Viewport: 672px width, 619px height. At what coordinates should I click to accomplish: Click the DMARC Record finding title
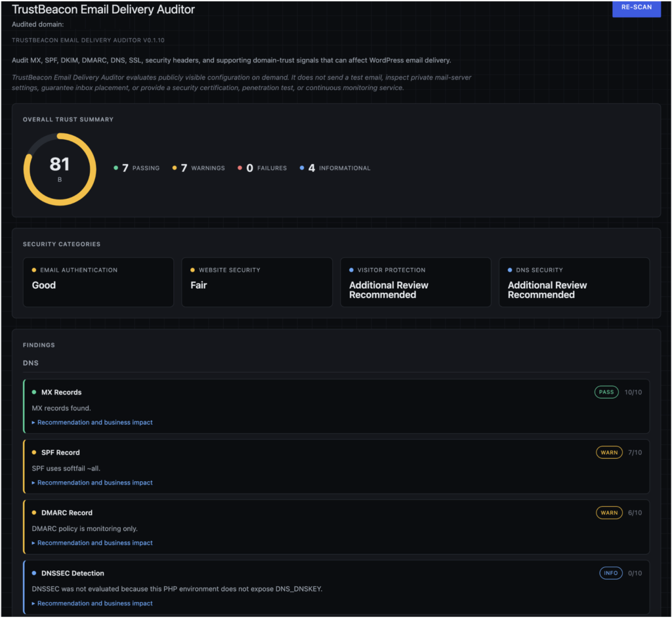tap(67, 513)
